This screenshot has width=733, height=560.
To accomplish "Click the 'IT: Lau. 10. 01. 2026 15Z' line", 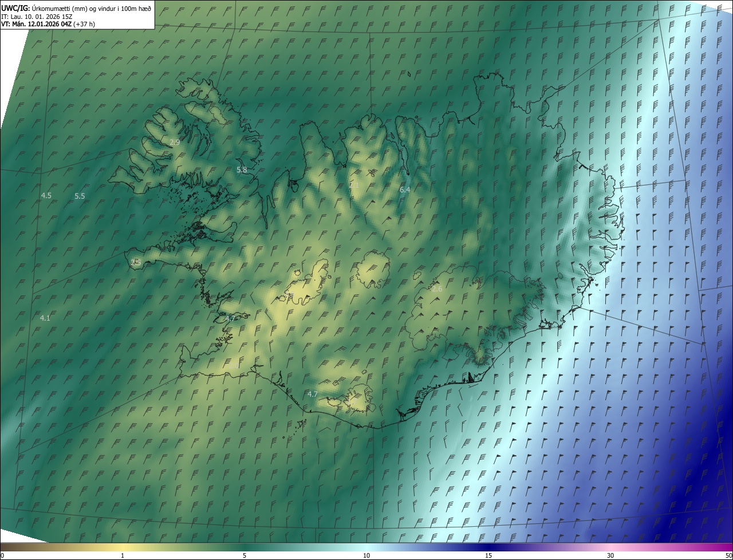I will coord(37,16).
